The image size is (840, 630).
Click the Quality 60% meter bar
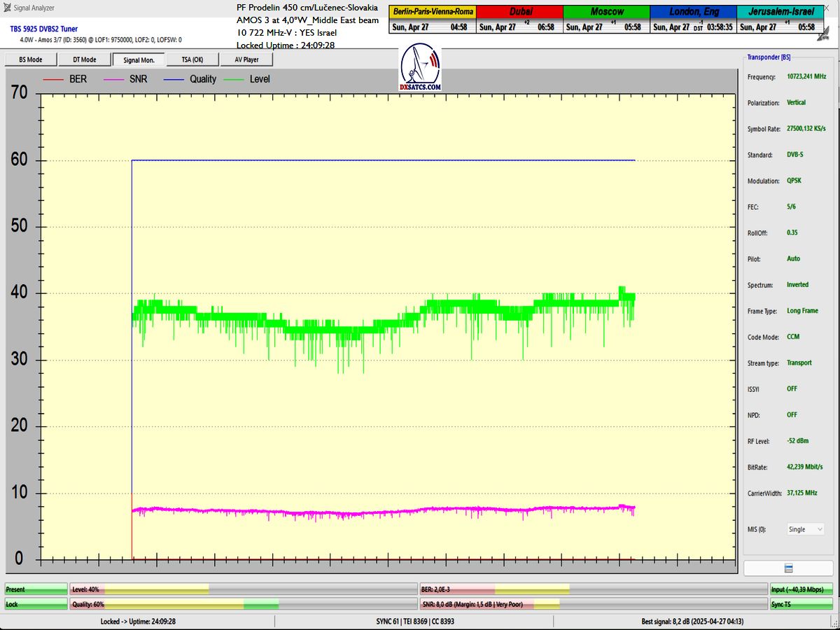[x=243, y=604]
